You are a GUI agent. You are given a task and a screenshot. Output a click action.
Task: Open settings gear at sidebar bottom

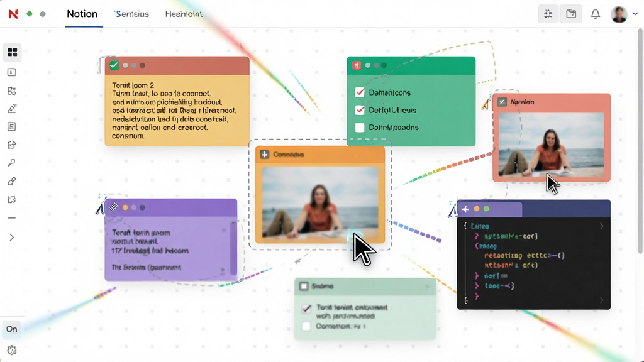pos(11,350)
